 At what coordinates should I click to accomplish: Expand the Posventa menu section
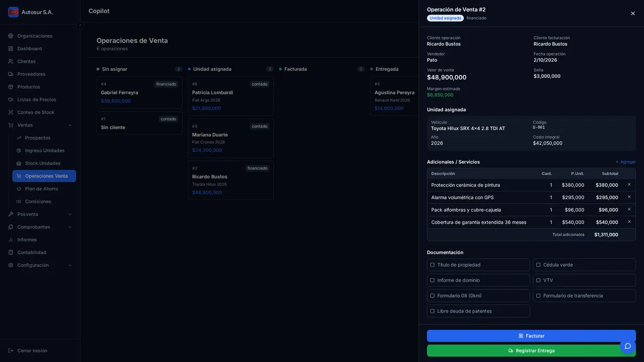tap(40, 214)
